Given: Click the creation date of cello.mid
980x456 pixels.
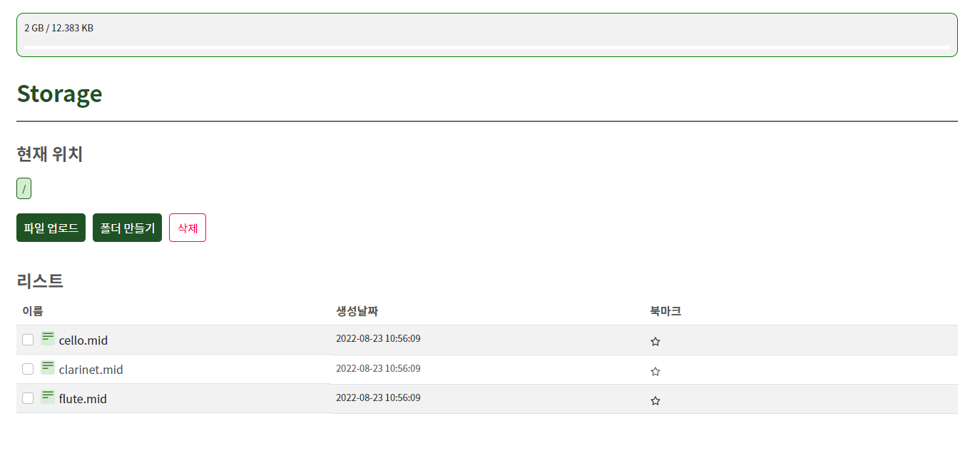Looking at the screenshot, I should point(378,338).
